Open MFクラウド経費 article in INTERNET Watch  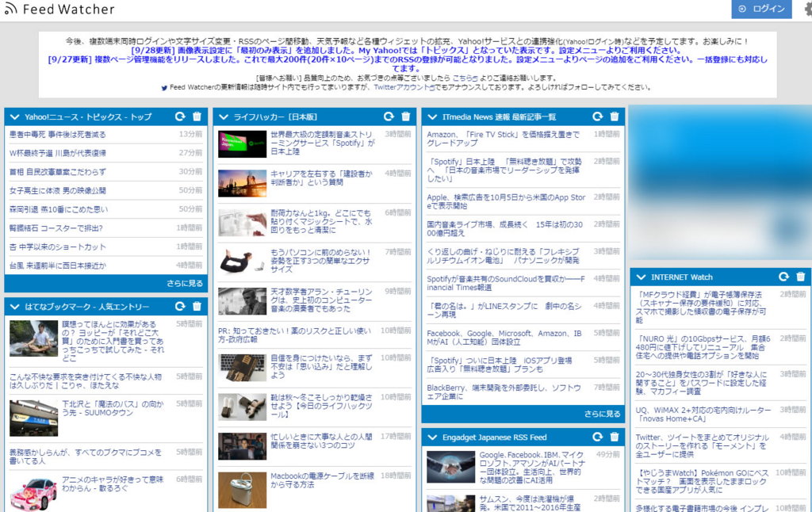tap(701, 307)
